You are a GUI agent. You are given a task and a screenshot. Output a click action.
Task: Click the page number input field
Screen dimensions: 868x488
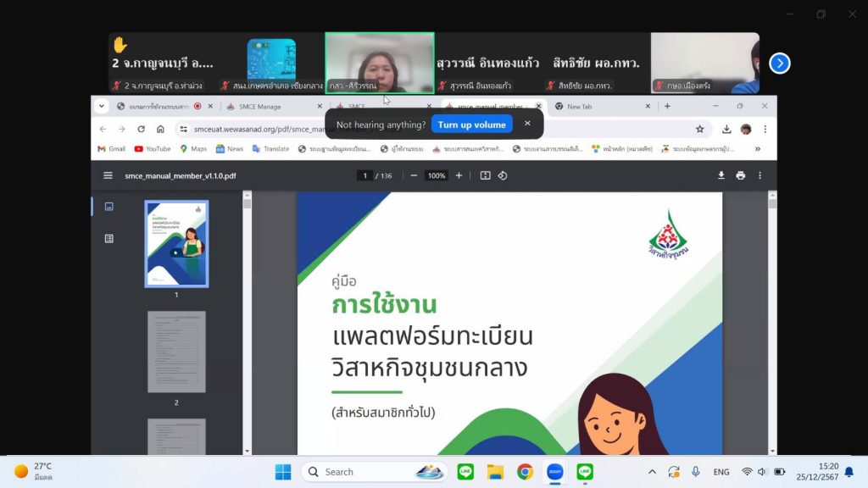[364, 175]
